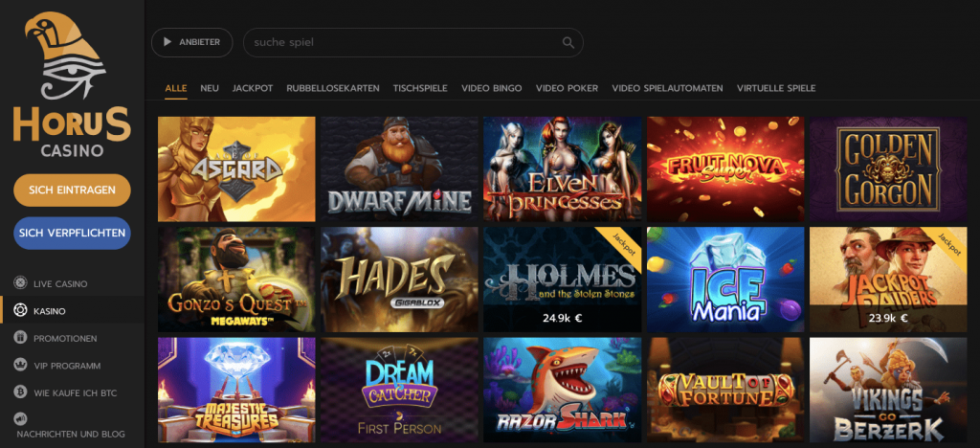This screenshot has height=448, width=980.
Task: Click the Nachrichten und Blog megaphone icon
Action: click(21, 418)
